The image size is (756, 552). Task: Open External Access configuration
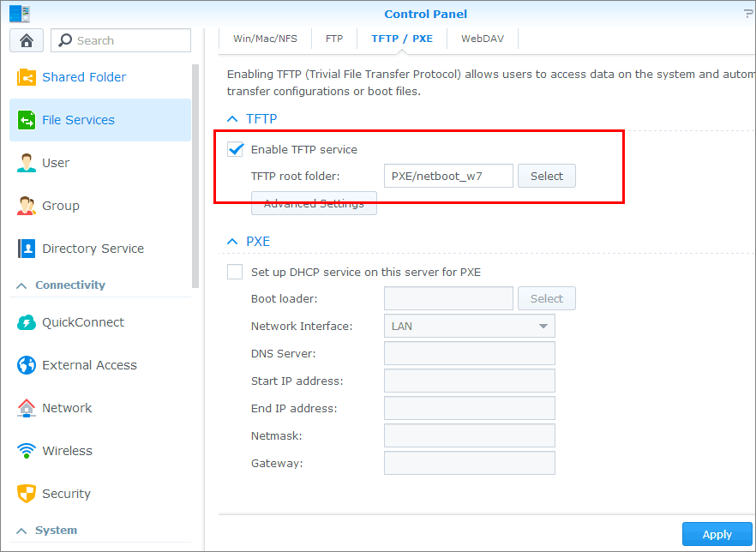click(x=25, y=364)
